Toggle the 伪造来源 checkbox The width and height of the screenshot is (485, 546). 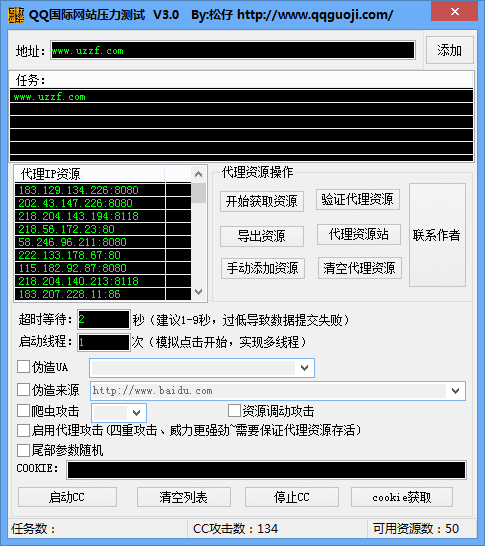click(23, 390)
